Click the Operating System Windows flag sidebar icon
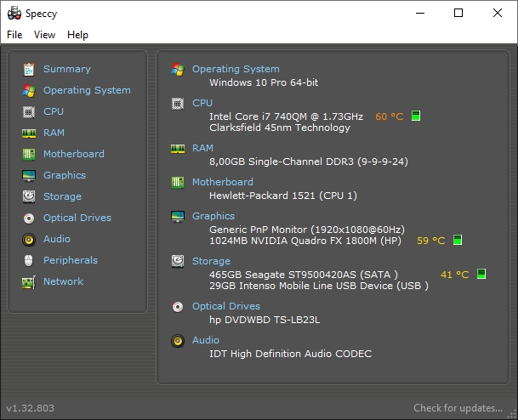This screenshot has height=420, width=518. click(29, 90)
